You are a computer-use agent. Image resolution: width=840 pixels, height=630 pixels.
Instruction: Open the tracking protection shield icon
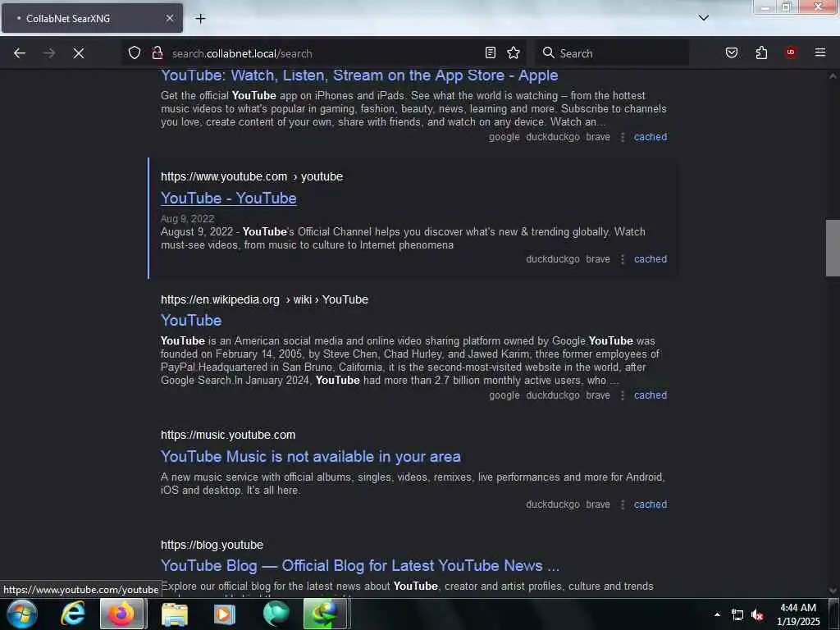click(x=135, y=52)
